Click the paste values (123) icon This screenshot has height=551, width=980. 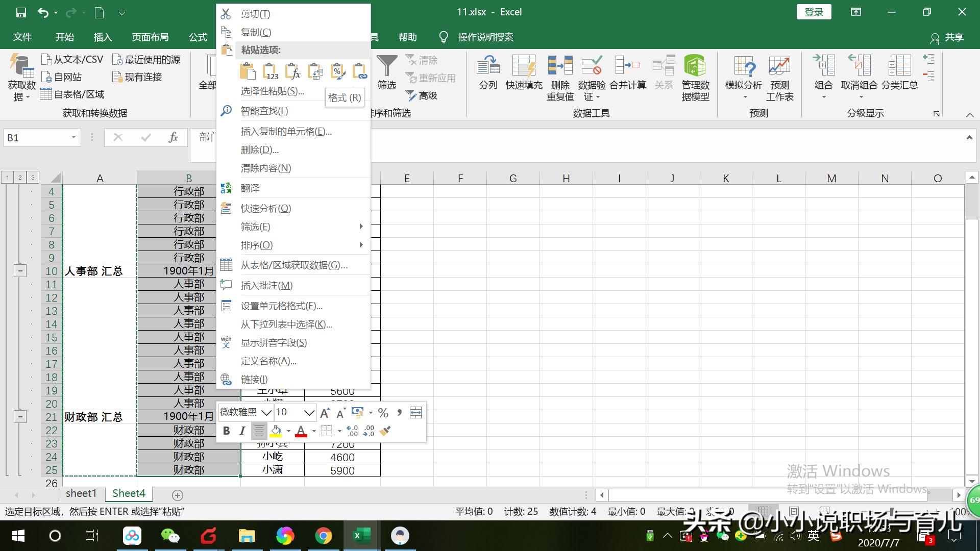pos(271,71)
